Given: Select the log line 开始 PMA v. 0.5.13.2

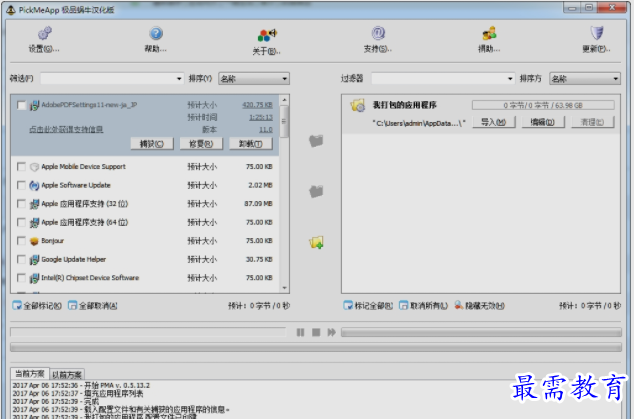Looking at the screenshot, I should [x=81, y=385].
